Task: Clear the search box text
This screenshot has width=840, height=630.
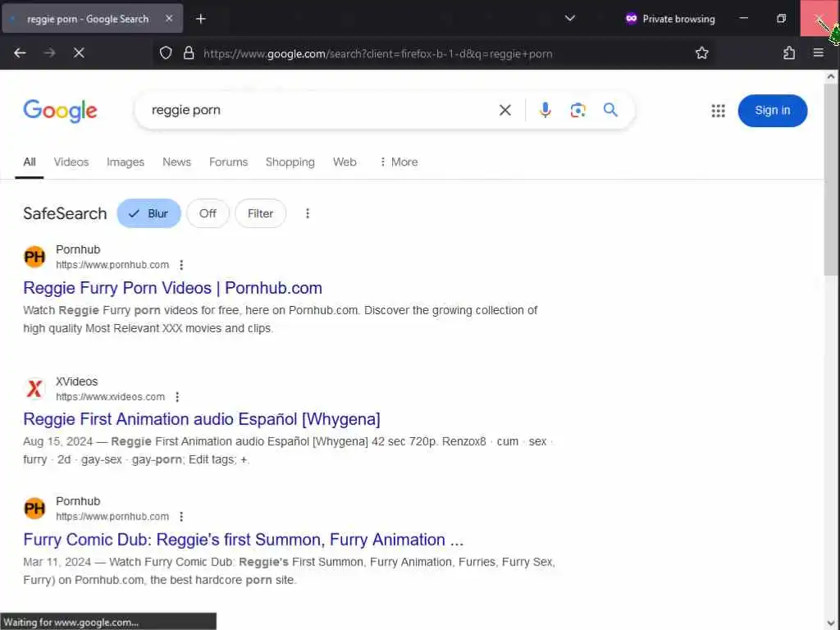Action: tap(504, 111)
